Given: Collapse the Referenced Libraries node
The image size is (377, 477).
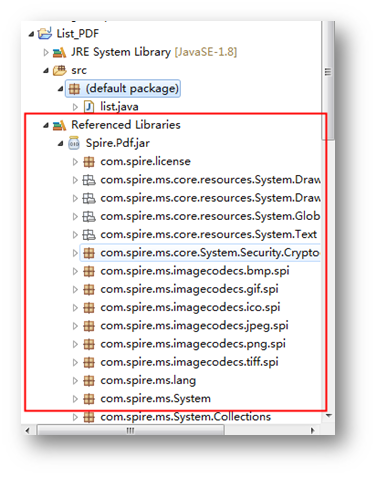Looking at the screenshot, I should tap(46, 125).
